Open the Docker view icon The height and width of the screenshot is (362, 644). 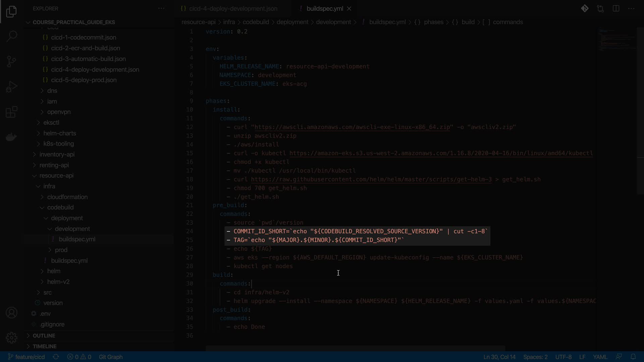click(x=11, y=137)
